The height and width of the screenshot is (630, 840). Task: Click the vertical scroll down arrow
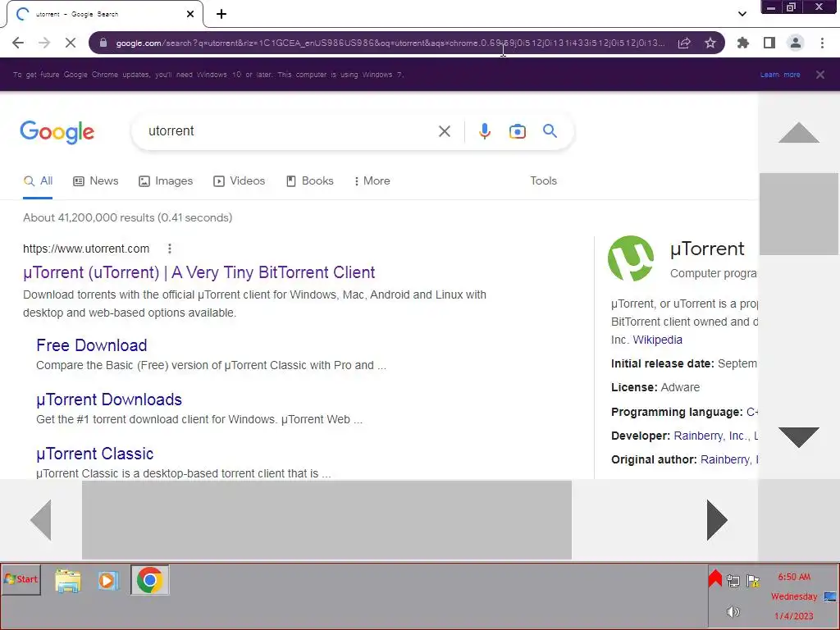[799, 437]
